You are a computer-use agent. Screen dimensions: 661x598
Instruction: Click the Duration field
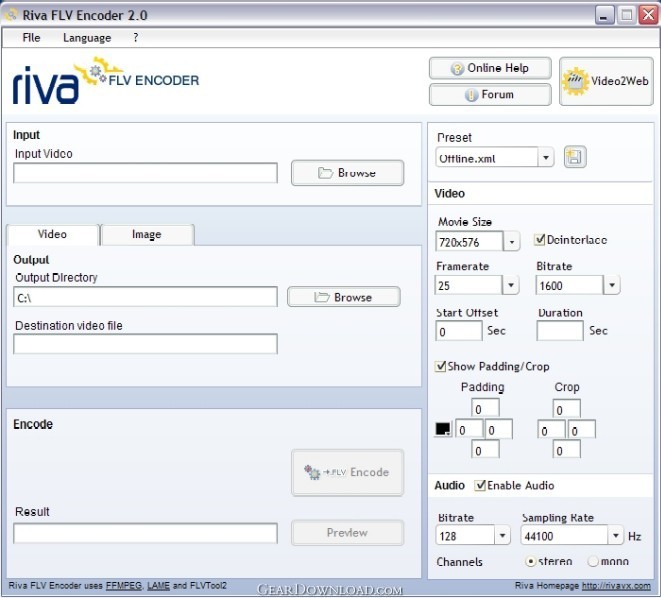[x=560, y=331]
